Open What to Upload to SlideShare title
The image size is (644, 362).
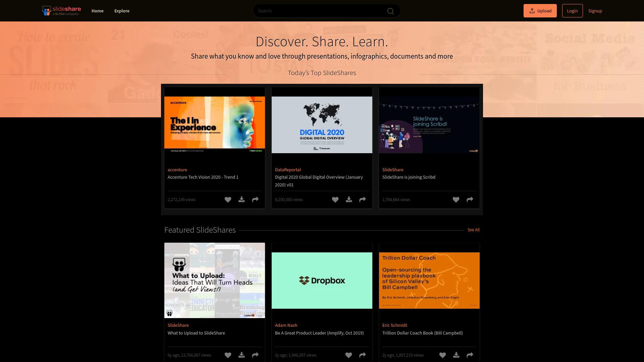[196, 333]
